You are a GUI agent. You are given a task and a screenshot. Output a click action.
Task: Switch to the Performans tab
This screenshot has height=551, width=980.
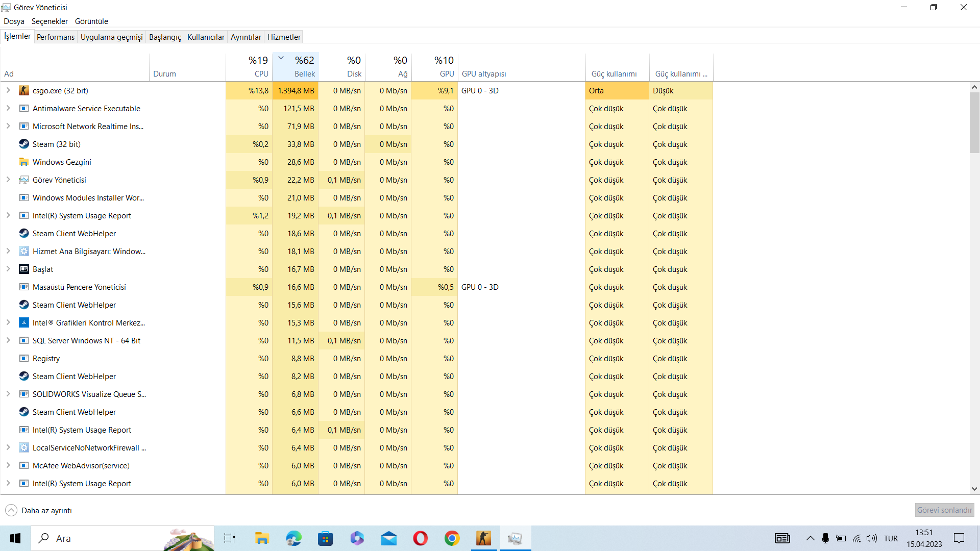[x=56, y=37]
